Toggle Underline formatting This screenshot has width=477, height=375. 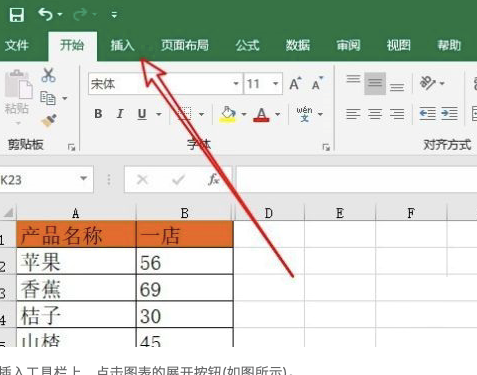click(x=142, y=114)
